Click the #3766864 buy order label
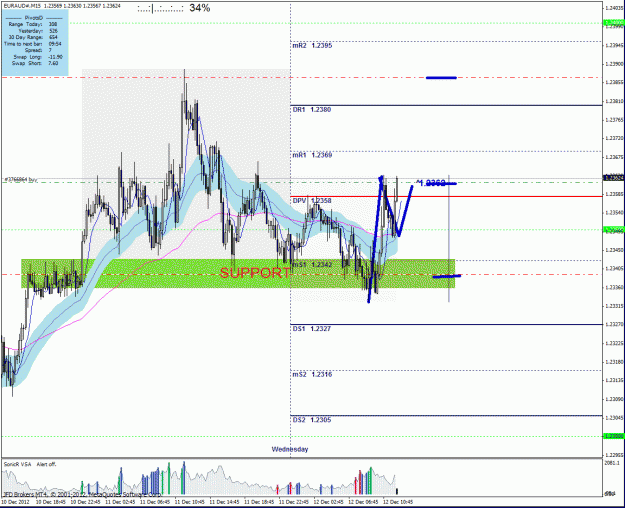The width and height of the screenshot is (625, 508). click(x=21, y=180)
